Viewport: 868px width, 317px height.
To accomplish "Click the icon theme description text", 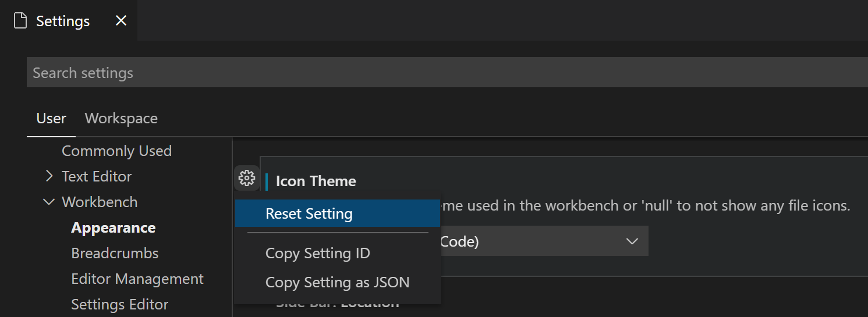I will 646,206.
